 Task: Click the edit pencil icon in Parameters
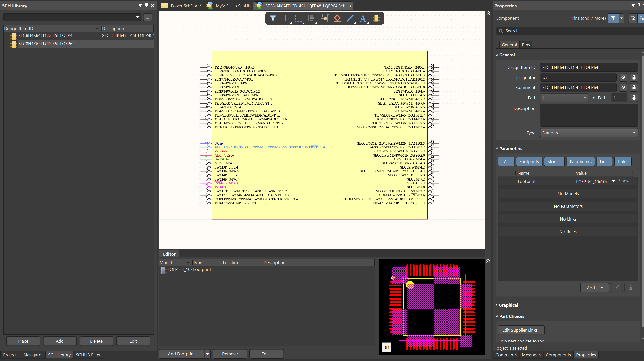617,288
